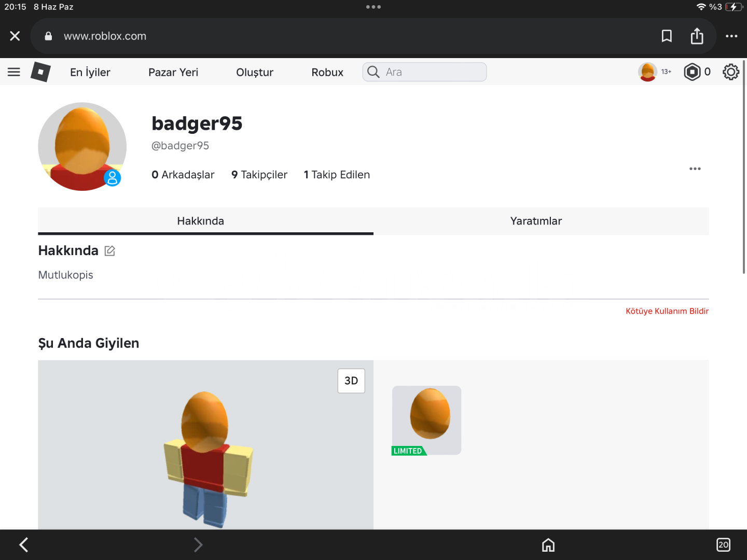
Task: Open profile three-dot options menu
Action: pyautogui.click(x=695, y=169)
